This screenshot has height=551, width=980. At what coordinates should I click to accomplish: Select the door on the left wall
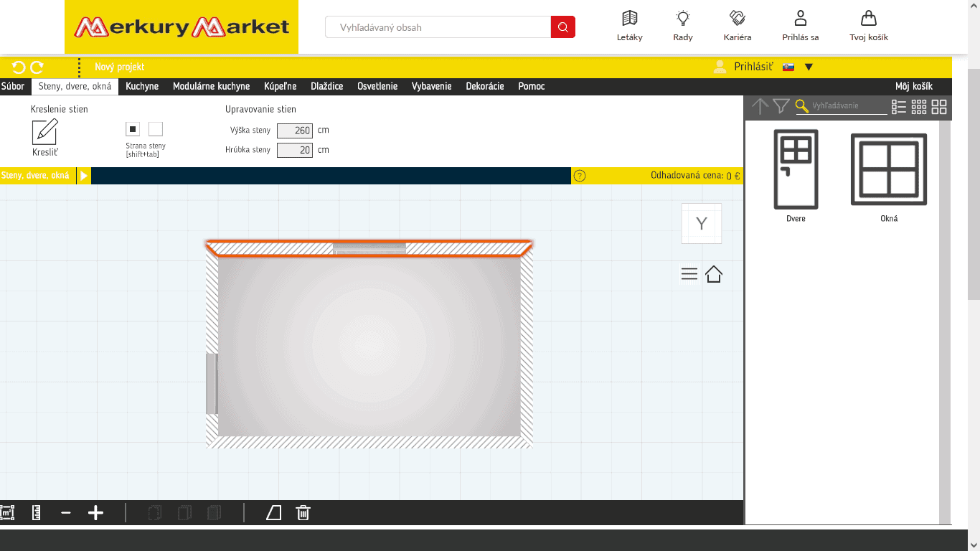(212, 384)
